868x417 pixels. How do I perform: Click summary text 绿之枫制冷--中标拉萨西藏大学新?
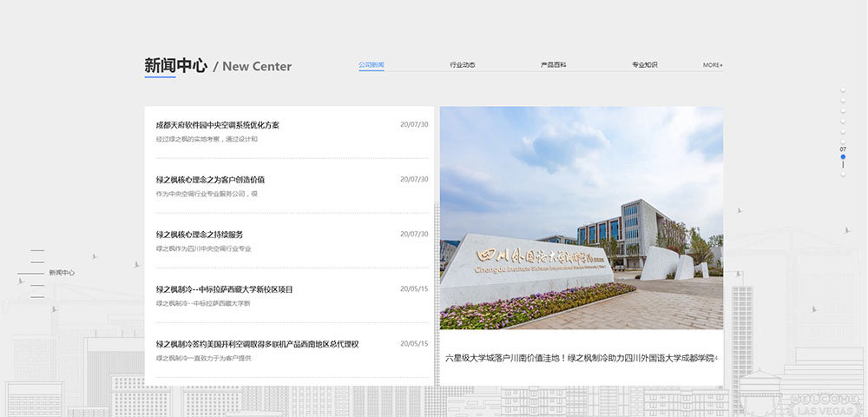pos(203,303)
